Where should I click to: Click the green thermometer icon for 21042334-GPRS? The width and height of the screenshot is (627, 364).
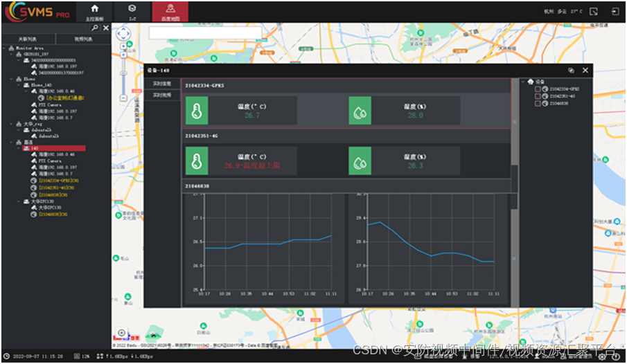pyautogui.click(x=197, y=111)
